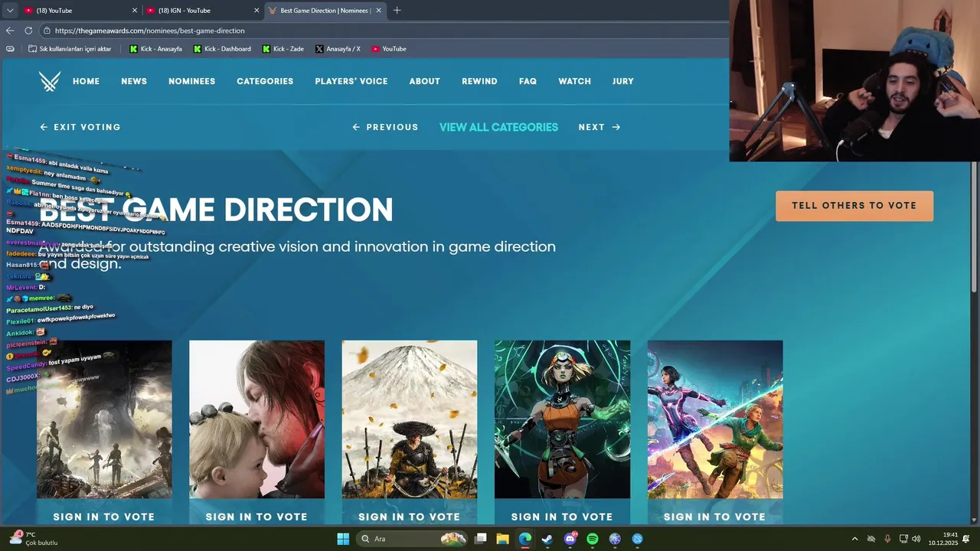Open the Anasayfa / X bookmark
This screenshot has height=551, width=980.
[338, 49]
